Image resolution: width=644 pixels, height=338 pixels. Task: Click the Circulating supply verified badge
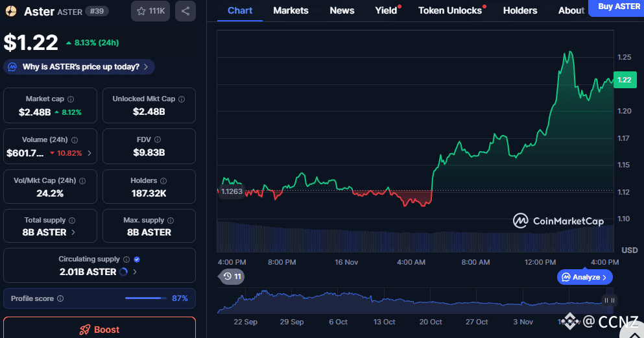(x=137, y=260)
